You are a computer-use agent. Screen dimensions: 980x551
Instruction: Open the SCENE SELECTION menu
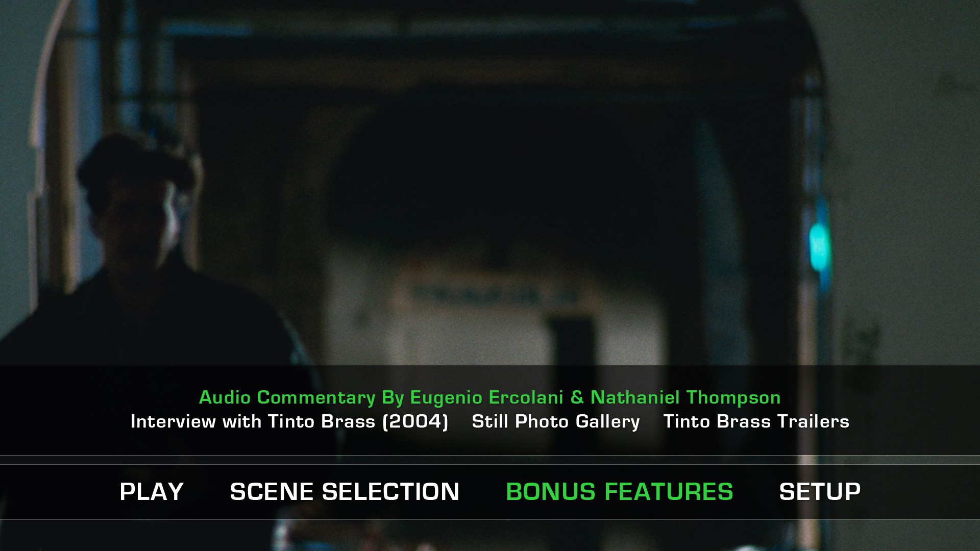[x=345, y=492]
